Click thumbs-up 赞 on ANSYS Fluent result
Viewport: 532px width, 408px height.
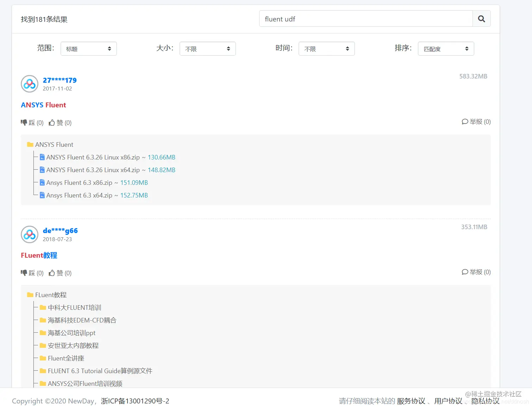tap(60, 123)
